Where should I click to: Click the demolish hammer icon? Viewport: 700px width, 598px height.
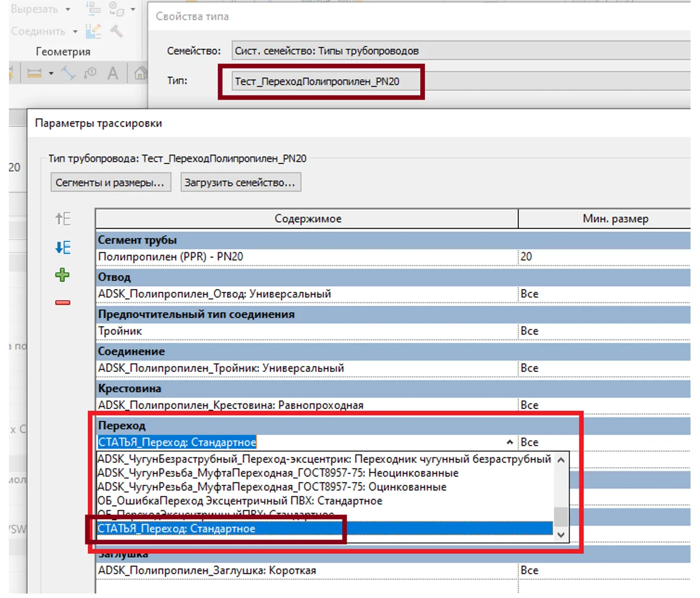click(x=116, y=31)
